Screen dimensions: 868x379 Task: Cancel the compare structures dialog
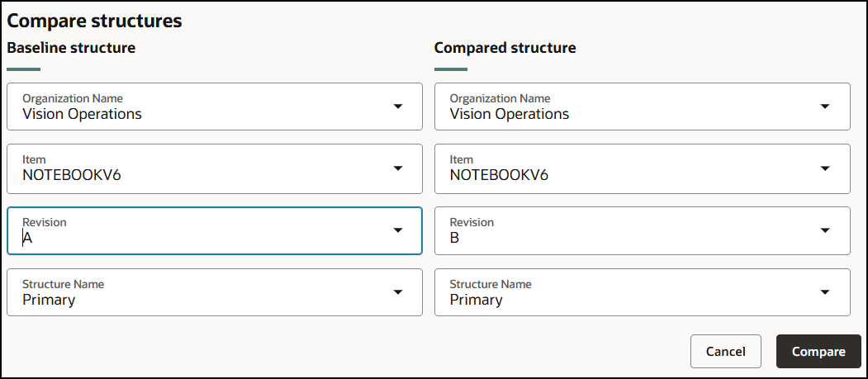point(725,352)
